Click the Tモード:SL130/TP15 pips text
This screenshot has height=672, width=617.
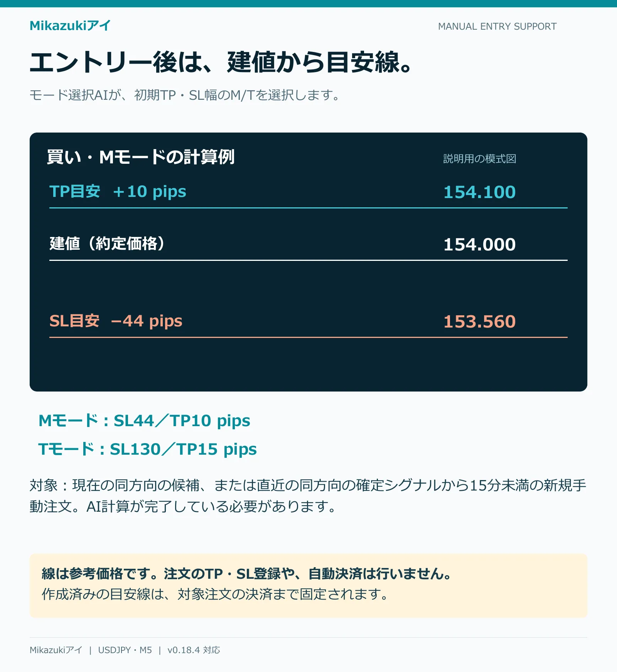pyautogui.click(x=148, y=449)
